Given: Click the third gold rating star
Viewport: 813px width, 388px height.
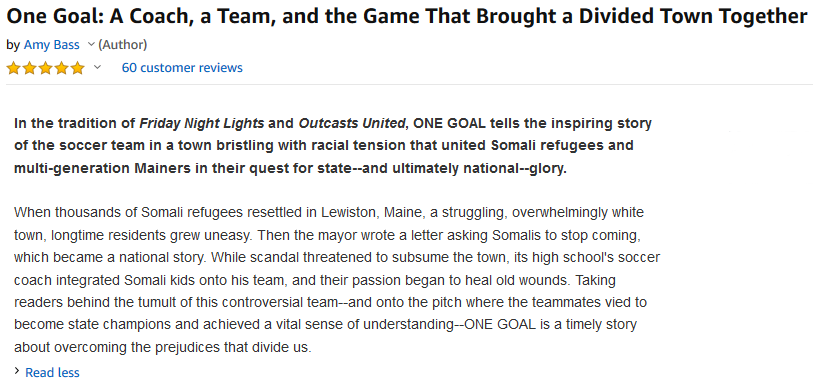Looking at the screenshot, I should 45,68.
